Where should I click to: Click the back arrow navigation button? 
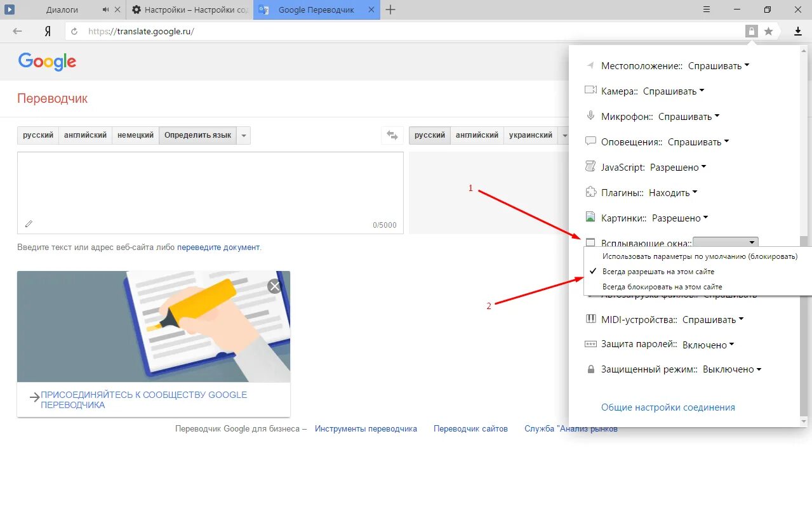17,31
